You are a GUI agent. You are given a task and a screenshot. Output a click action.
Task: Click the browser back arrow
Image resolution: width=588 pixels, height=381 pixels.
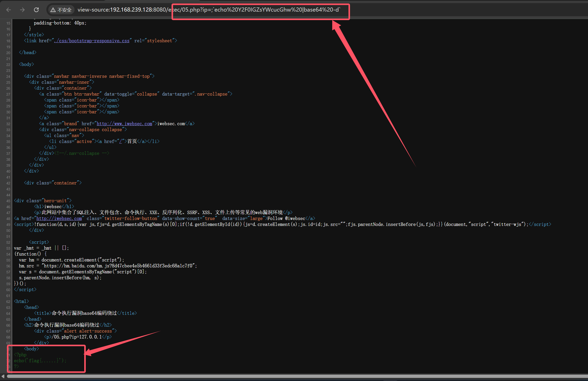[8, 10]
